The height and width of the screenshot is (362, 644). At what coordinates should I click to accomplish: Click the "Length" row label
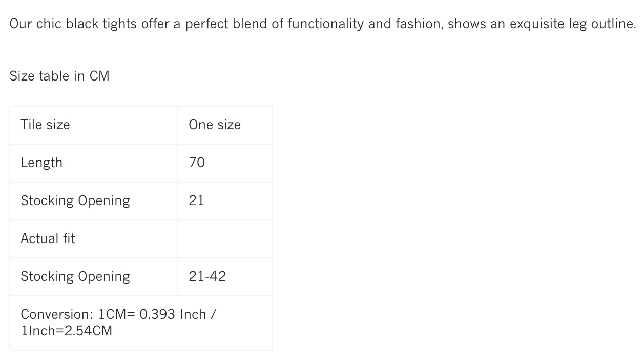pos(41,163)
